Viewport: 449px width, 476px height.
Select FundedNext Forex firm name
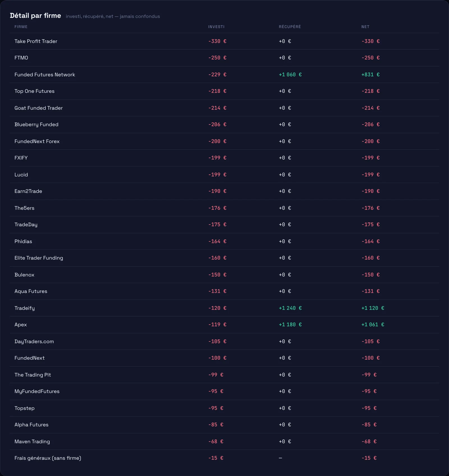coord(37,141)
